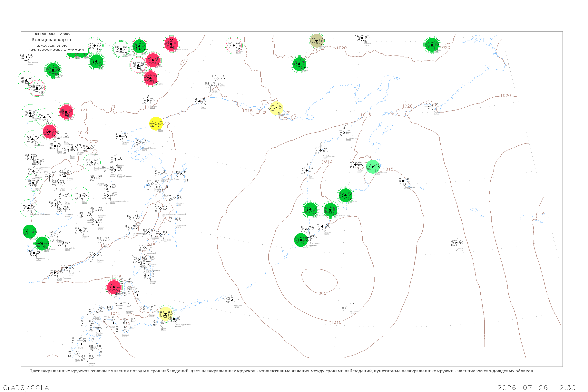Click the 1010 label on the large low isobar
Screen dimensions: 588x392
336,322
